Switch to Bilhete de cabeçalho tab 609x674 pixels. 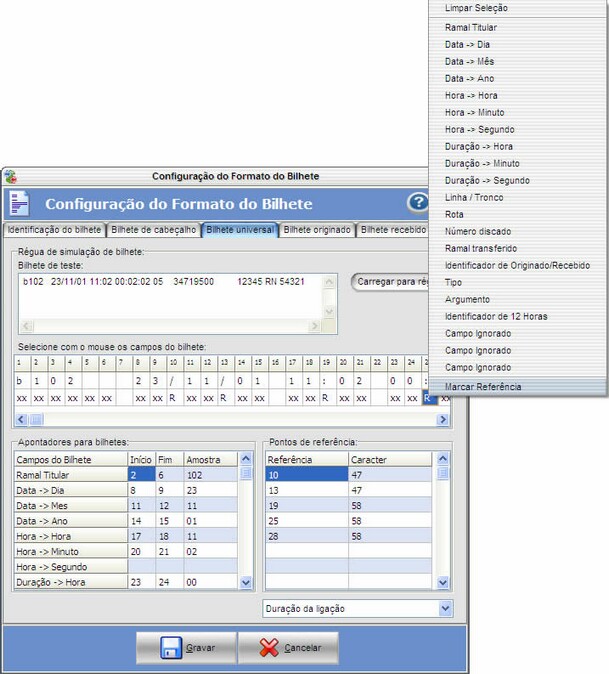pos(153,230)
